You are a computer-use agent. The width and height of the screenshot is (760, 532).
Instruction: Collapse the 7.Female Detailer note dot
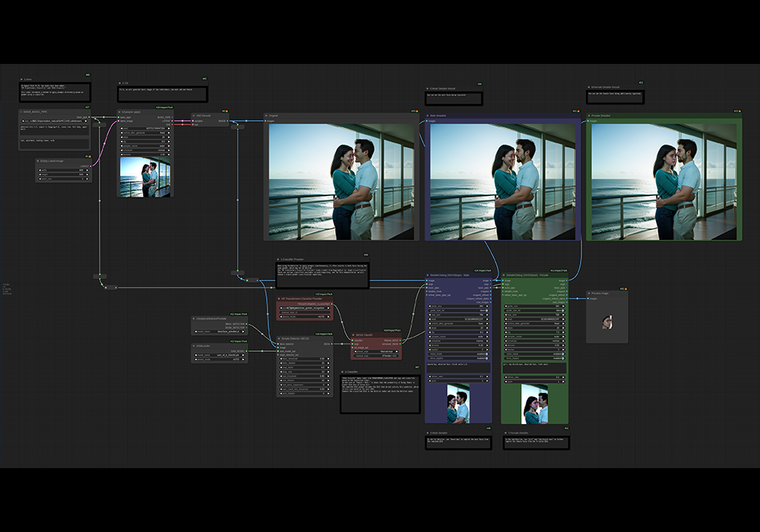coord(505,433)
